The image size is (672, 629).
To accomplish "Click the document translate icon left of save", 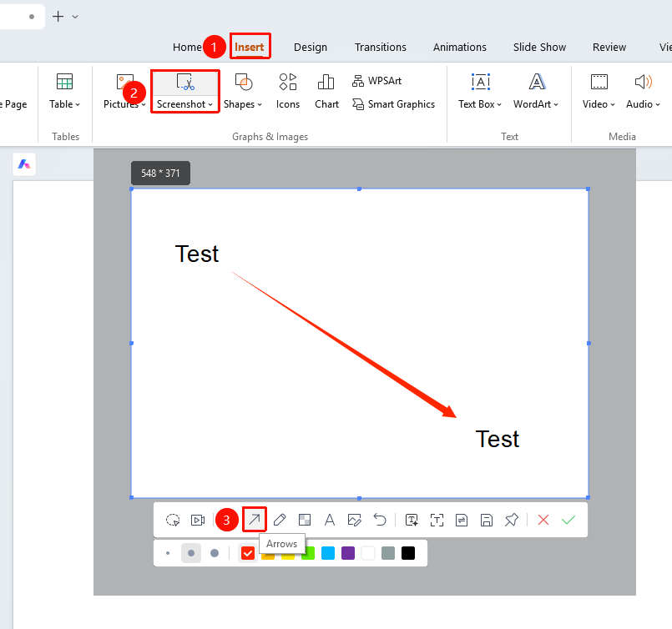I will point(462,520).
